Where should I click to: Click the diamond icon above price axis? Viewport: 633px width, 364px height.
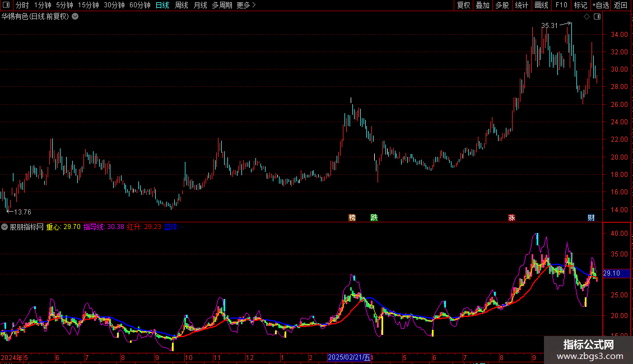point(587,17)
